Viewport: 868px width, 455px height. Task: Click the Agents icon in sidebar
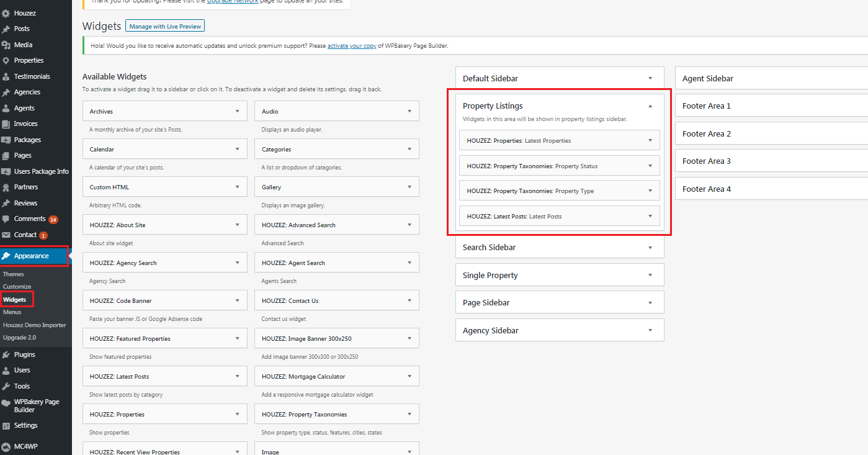6,108
